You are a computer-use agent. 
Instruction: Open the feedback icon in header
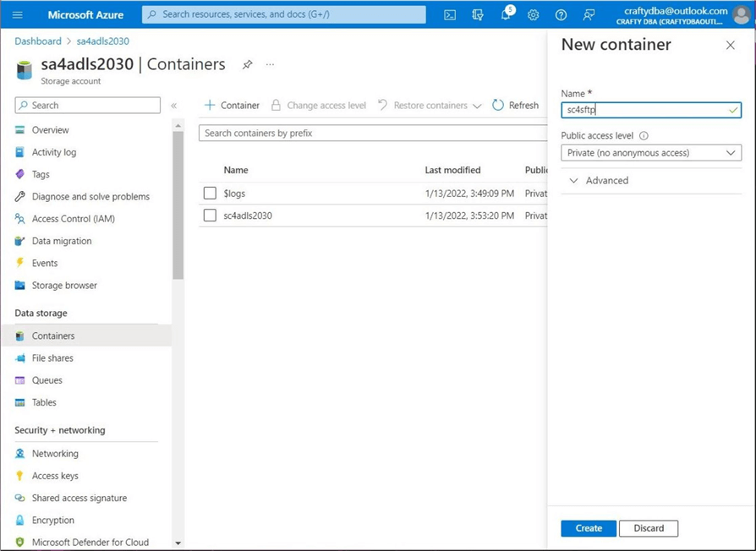589,14
